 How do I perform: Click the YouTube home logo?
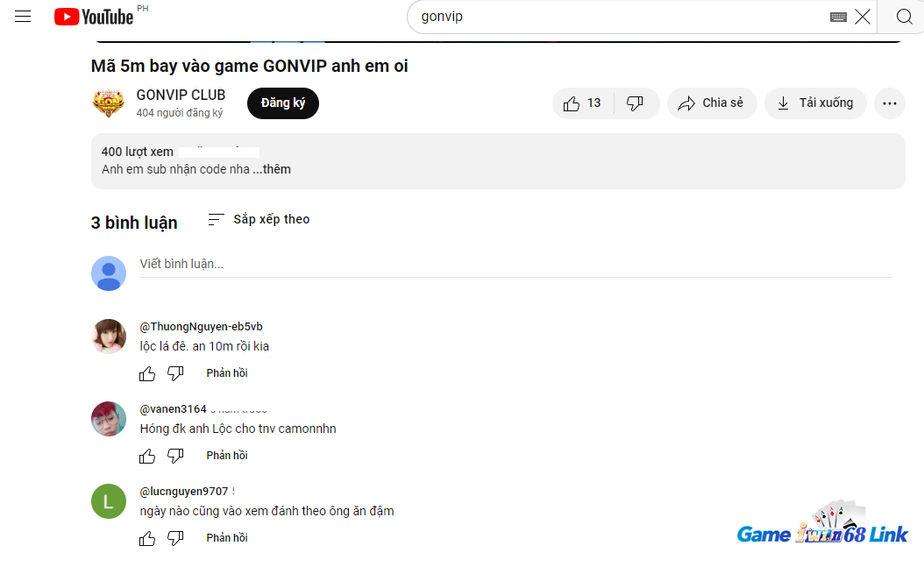coord(94,17)
